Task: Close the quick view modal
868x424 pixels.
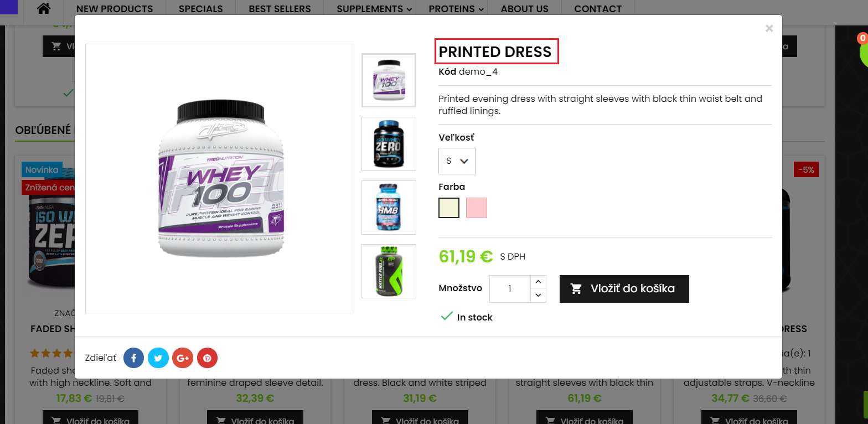Action: point(769,28)
